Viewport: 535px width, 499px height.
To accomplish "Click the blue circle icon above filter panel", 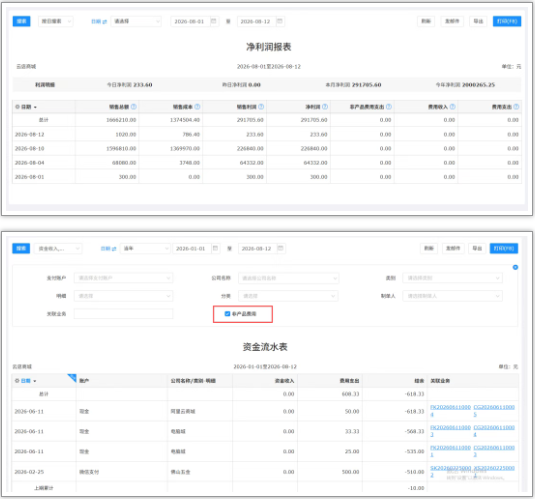I will [x=515, y=267].
